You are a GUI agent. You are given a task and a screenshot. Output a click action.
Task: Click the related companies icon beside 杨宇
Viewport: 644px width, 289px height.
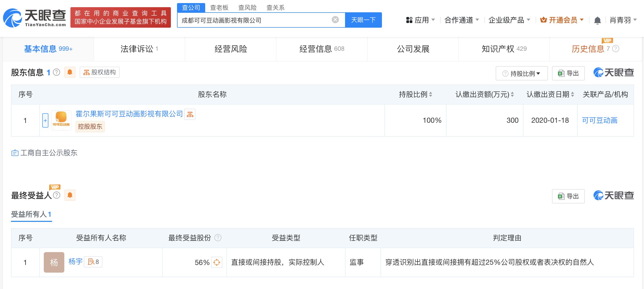pyautogui.click(x=93, y=262)
